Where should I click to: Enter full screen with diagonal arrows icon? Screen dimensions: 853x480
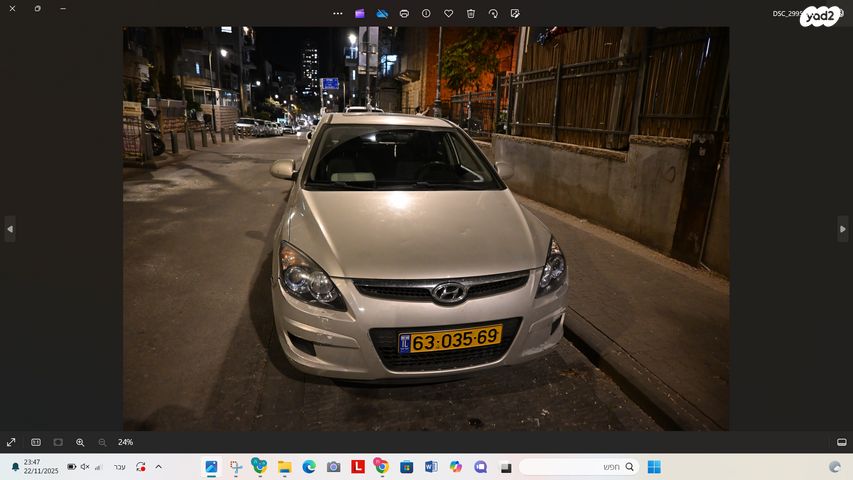pyautogui.click(x=11, y=442)
